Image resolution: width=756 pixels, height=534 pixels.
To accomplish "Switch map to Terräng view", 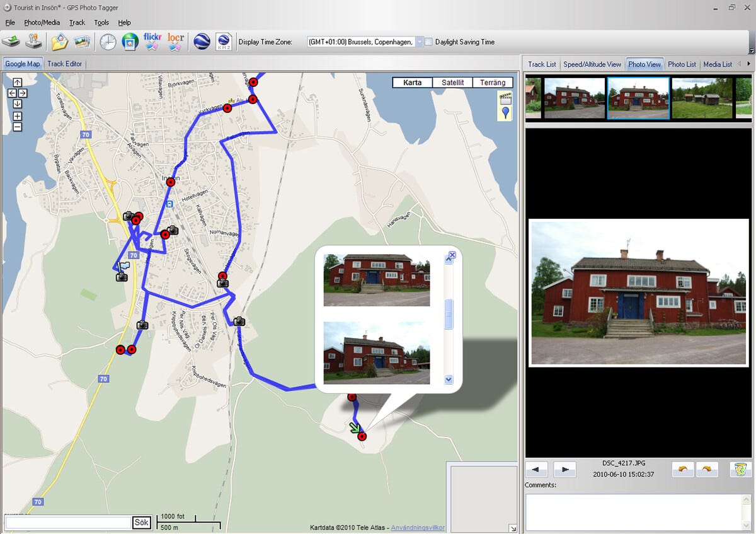I will (x=493, y=83).
